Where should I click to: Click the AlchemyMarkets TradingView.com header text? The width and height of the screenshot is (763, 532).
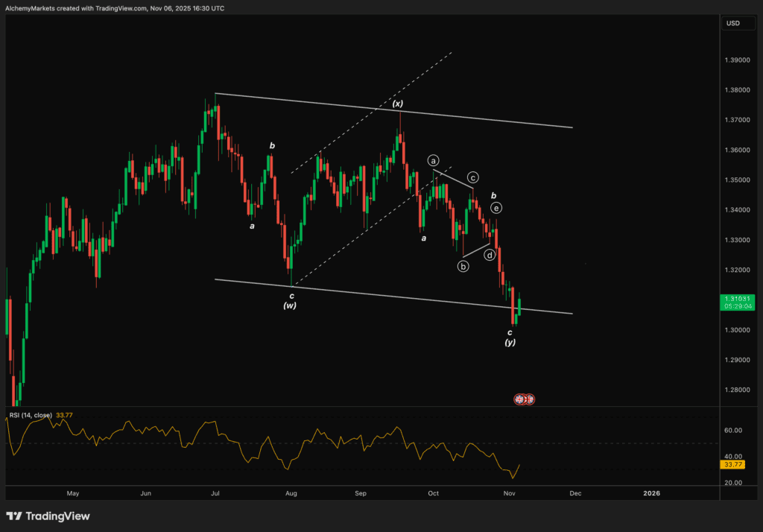coord(113,7)
